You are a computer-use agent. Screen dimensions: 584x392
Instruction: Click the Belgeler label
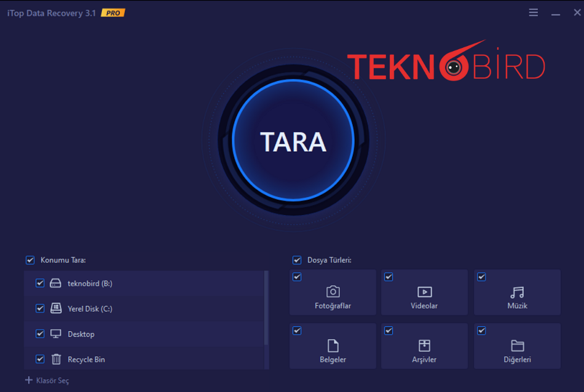333,359
